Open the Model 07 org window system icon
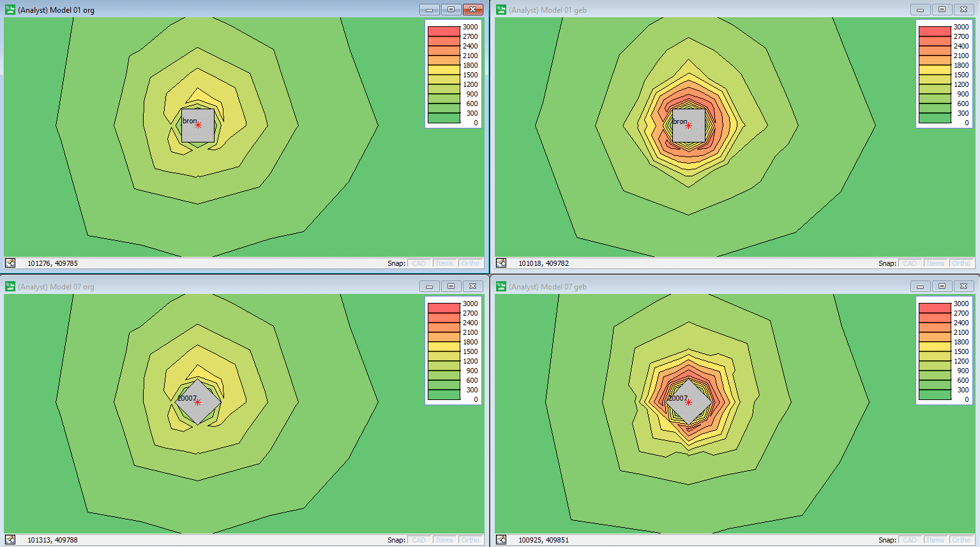 (x=10, y=286)
